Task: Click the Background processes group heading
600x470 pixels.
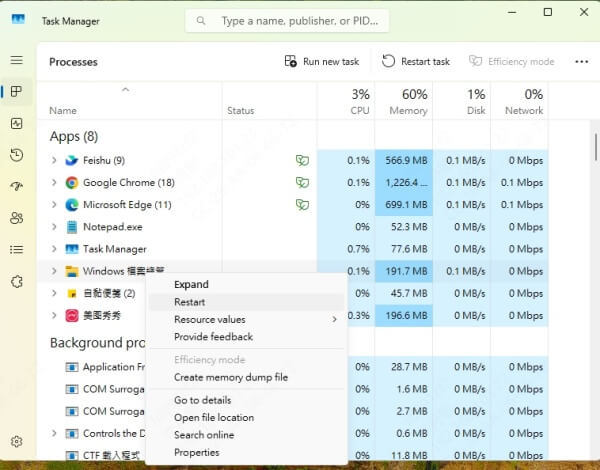Action: [98, 343]
